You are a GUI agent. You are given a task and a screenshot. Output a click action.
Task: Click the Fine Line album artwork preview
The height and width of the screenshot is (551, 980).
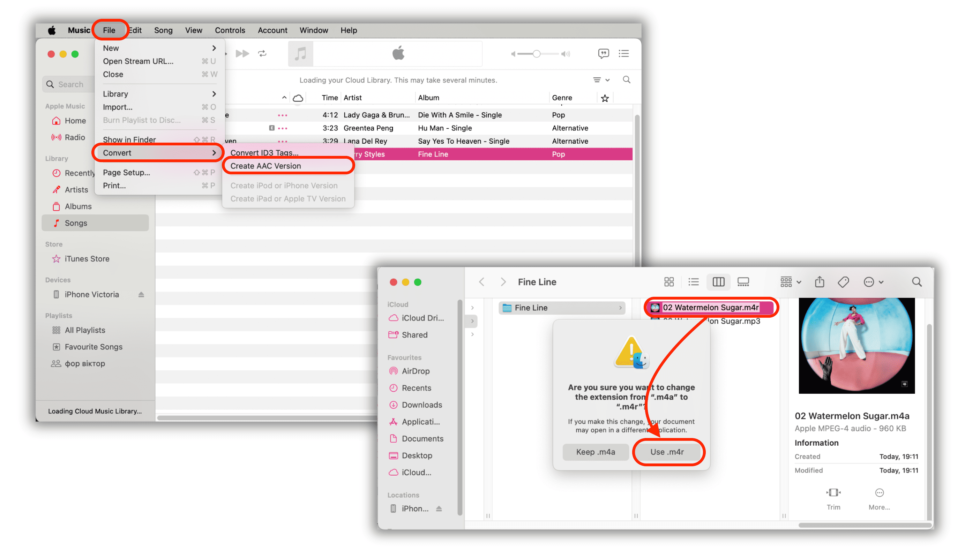click(x=857, y=346)
